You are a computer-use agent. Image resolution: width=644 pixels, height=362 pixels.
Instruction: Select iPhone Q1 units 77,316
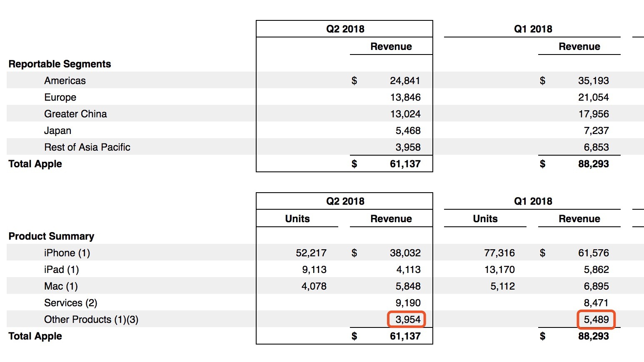click(499, 253)
